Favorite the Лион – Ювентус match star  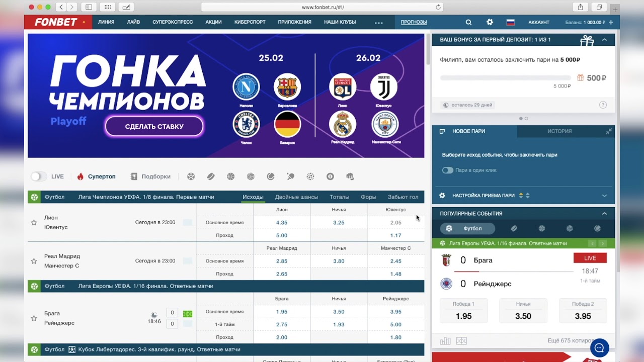(x=34, y=222)
